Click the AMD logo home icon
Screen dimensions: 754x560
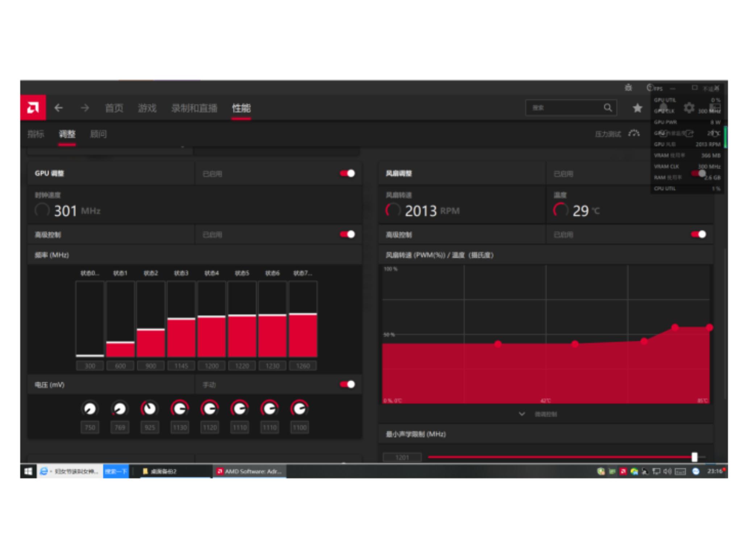coord(33,108)
